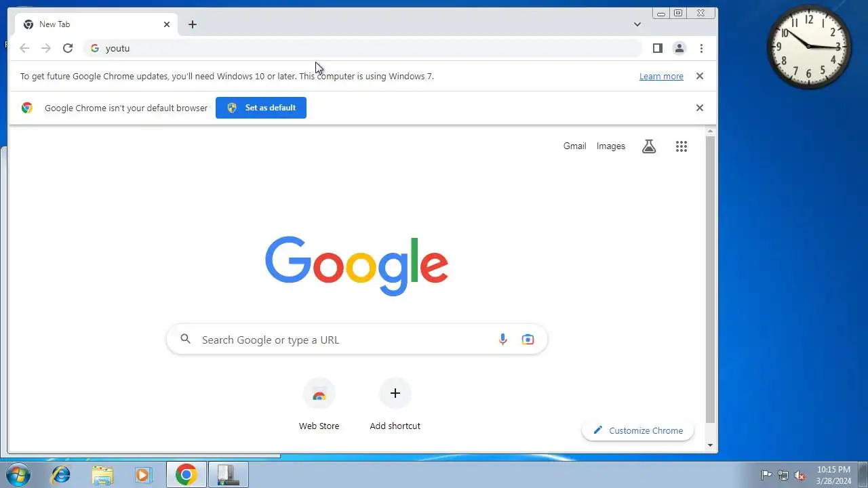Click the Set as default button

[x=261, y=108]
